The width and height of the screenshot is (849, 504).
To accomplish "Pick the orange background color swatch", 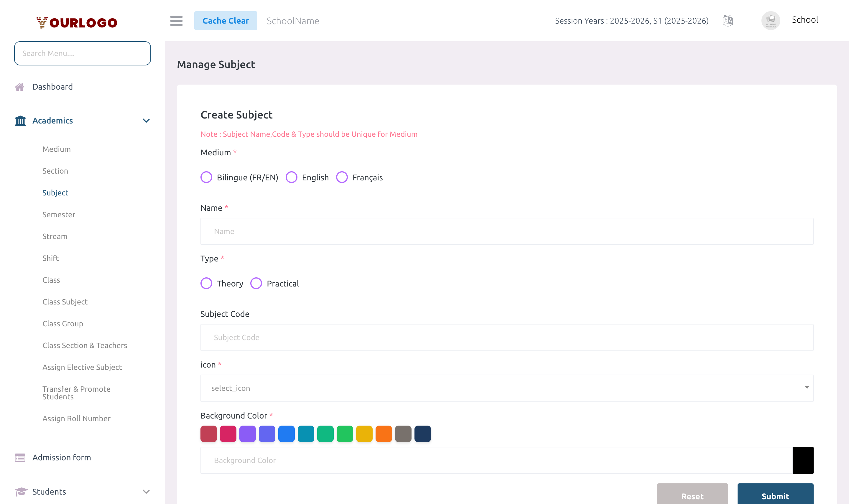I will [384, 434].
